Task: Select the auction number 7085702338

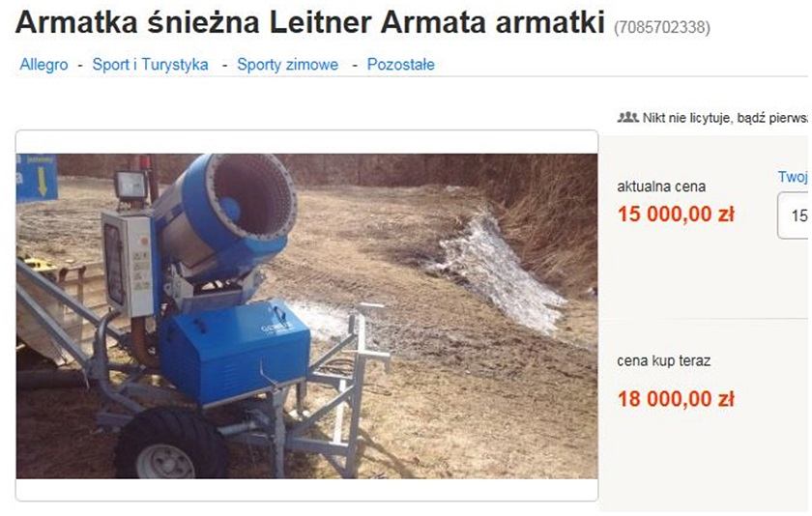Action: tap(662, 27)
